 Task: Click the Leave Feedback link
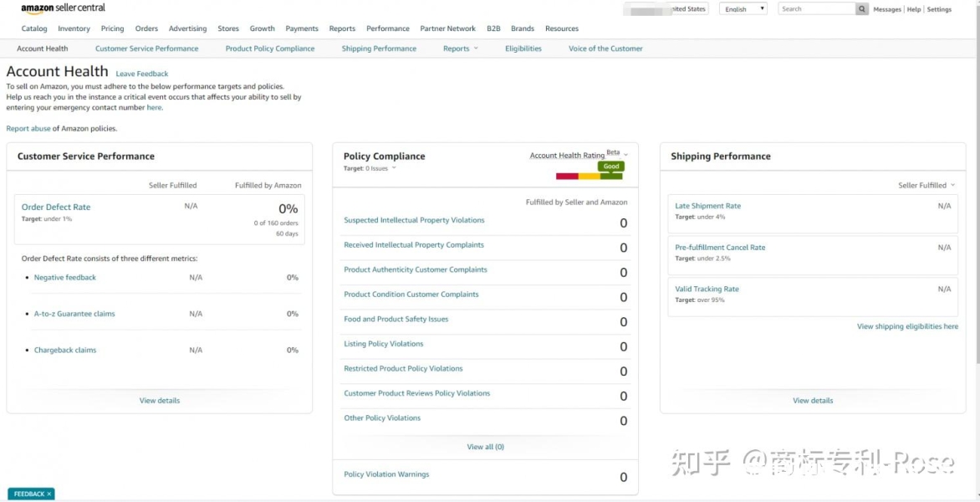(x=142, y=74)
